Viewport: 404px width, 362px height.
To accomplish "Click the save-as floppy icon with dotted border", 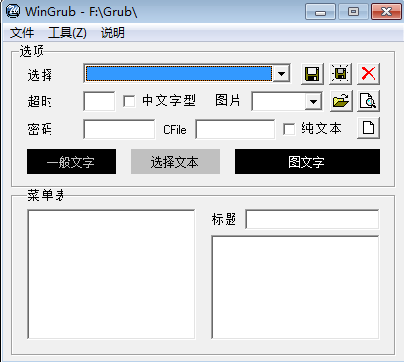I will 340,74.
